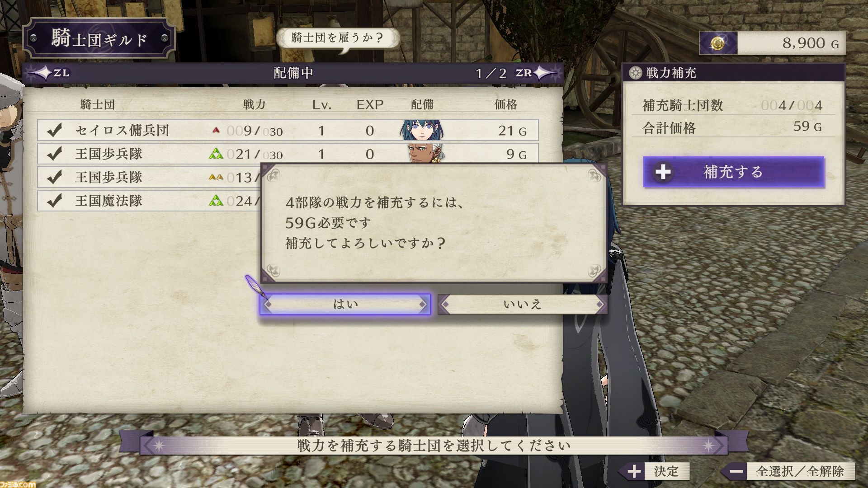This screenshot has height=488, width=868.
Task: Click the red arrow icon on セイロス傭兵団 row
Action: (216, 130)
